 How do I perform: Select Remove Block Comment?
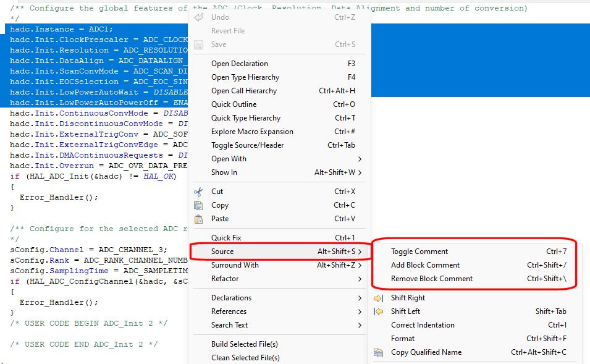click(475, 279)
